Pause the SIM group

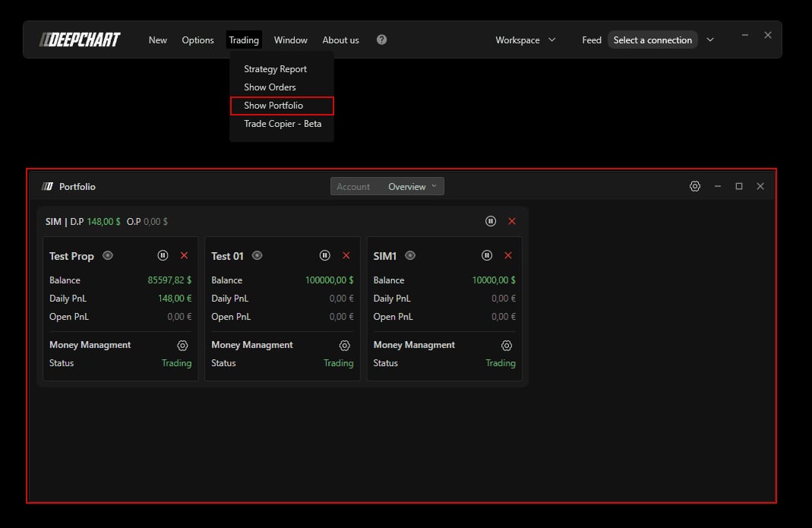click(491, 221)
